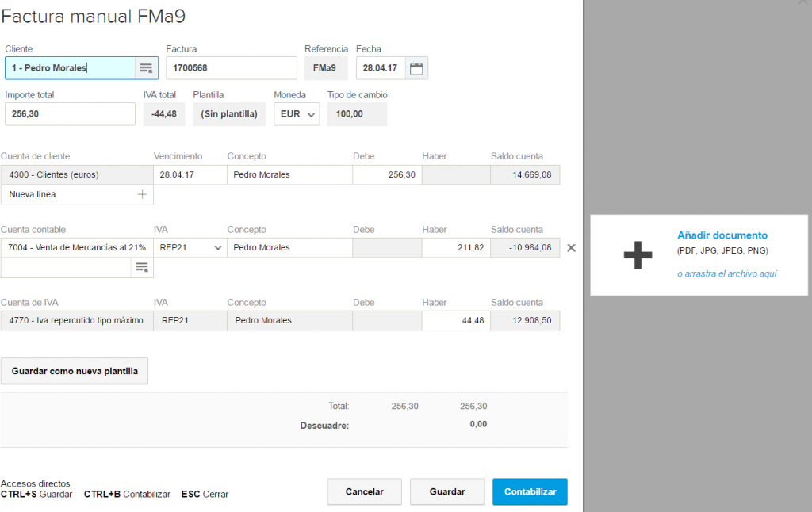
Task: Click the large plus to add document
Action: 638,255
